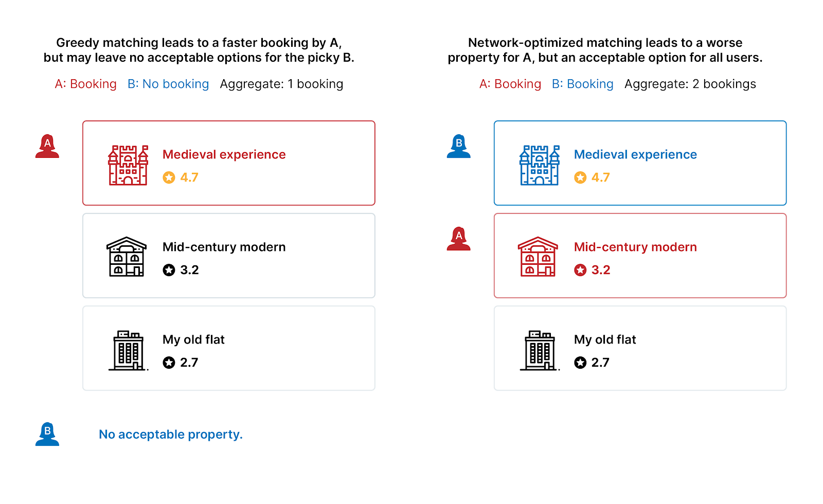Click the blue castle icon

[539, 165]
